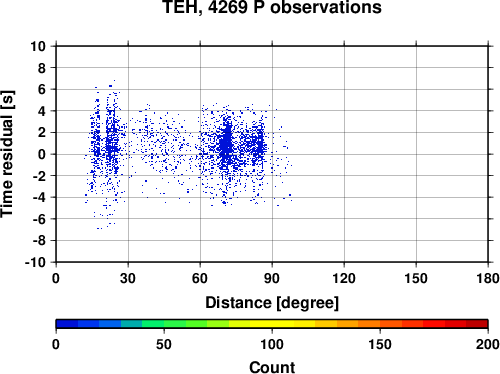
Task: Click y-axis tick label 2
Action: (42, 133)
